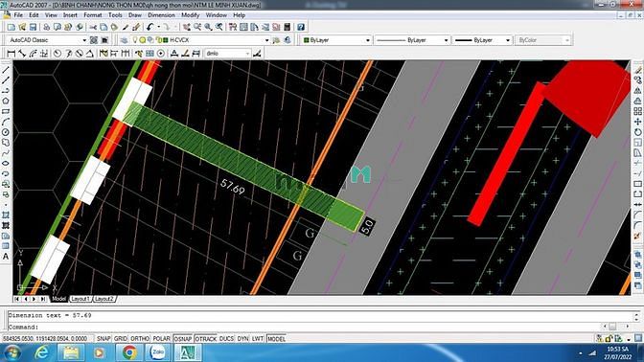The height and width of the screenshot is (362, 644).
Task: Click the Dimension Style icon
Action: 258,54
